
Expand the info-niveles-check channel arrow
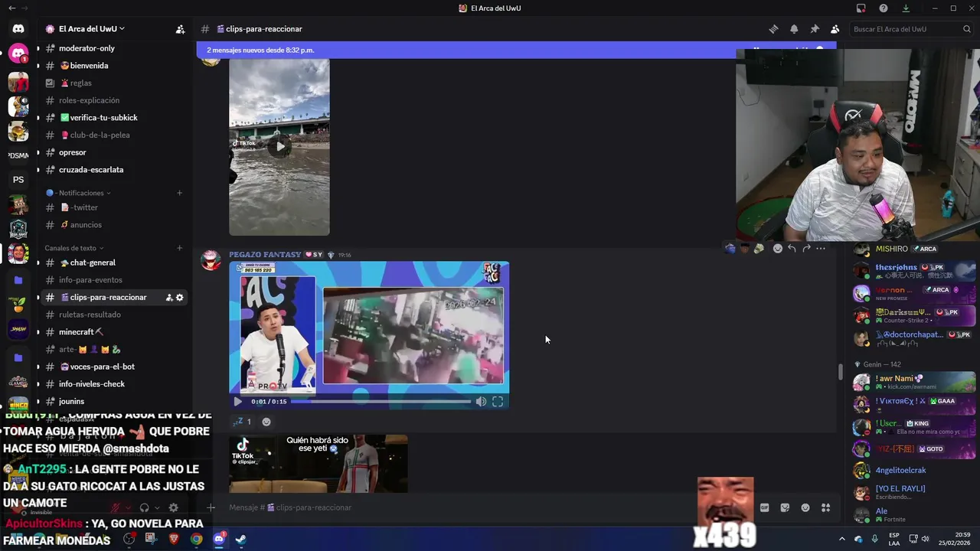(x=38, y=384)
